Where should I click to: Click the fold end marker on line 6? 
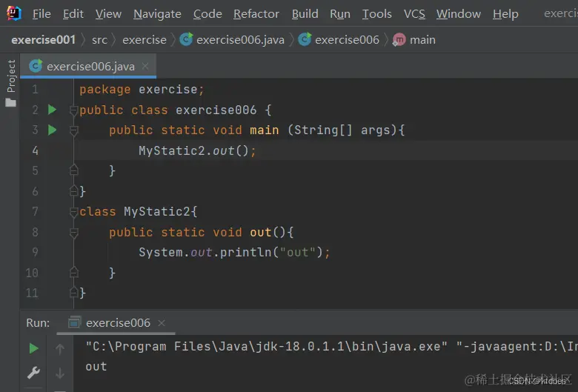73,191
